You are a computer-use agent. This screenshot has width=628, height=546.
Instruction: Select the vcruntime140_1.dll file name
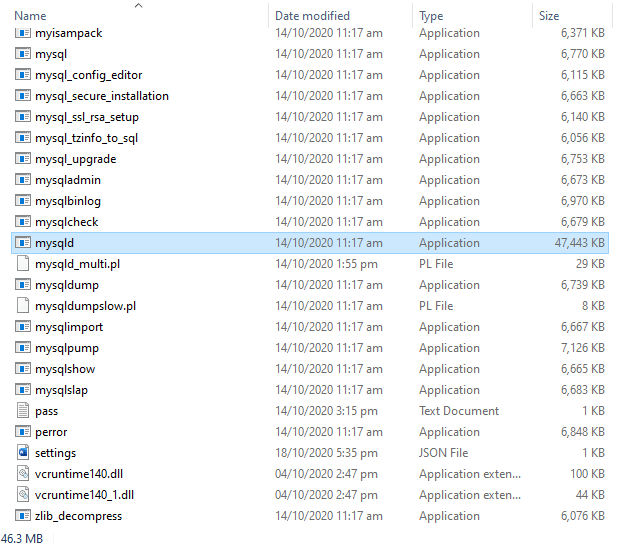(x=85, y=495)
